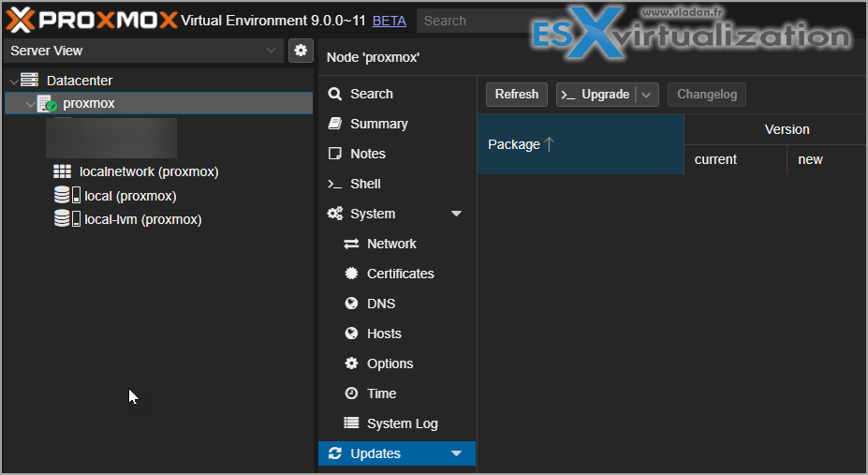Select localnetwork (proxmox) tree entry
This screenshot has width=868, height=475.
tap(149, 171)
